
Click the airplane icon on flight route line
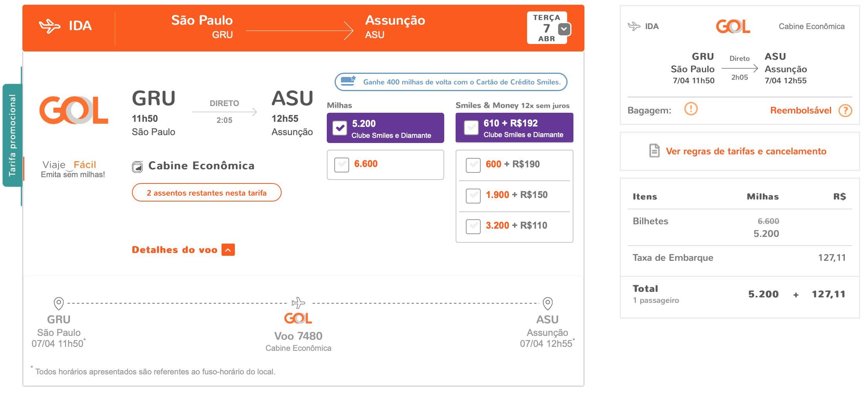298,303
